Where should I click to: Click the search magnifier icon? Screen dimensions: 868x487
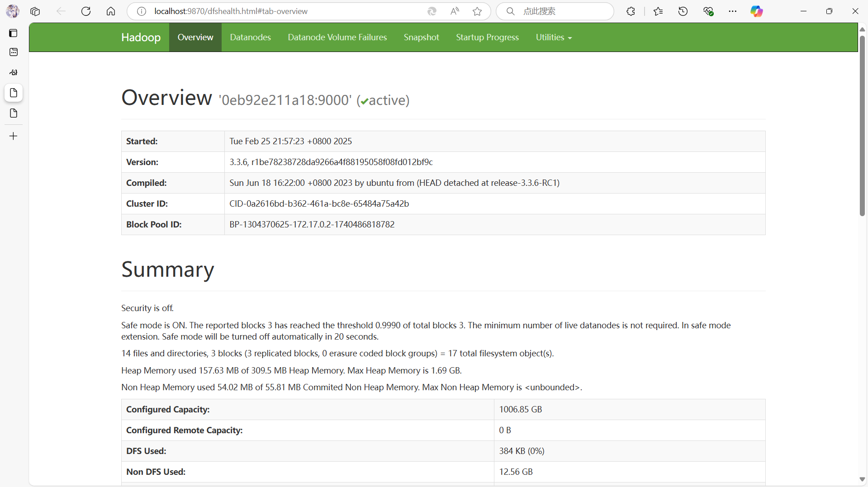(x=510, y=11)
